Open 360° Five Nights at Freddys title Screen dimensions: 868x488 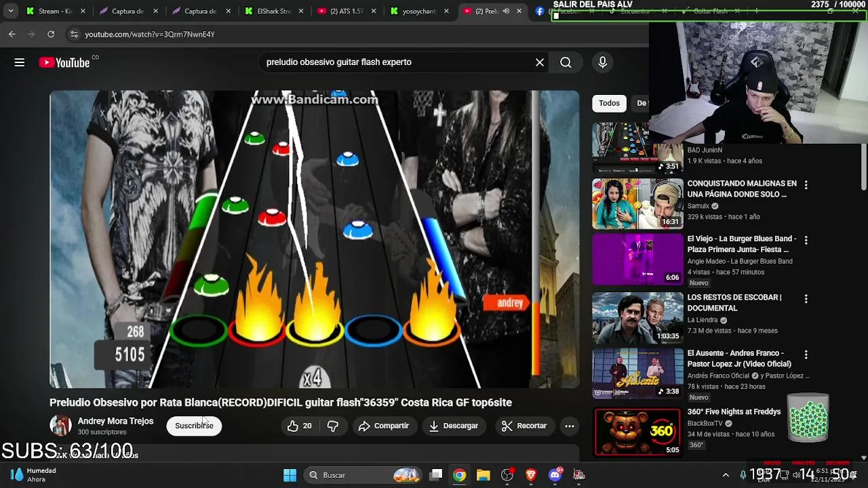(734, 411)
